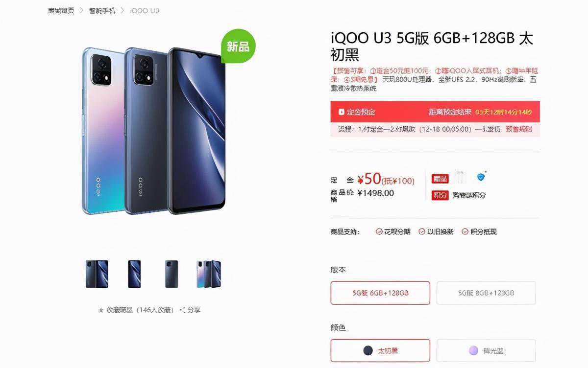Click the red 积分 points tag icon
Image resolution: width=588 pixels, height=368 pixels.
pyautogui.click(x=440, y=195)
